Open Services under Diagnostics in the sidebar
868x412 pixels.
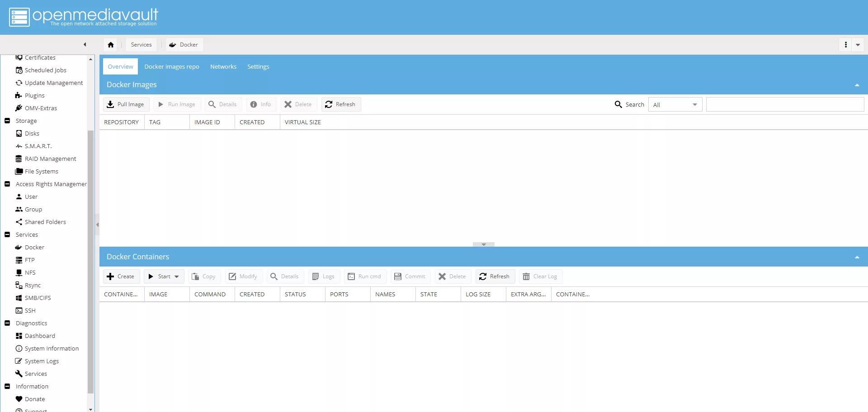point(36,374)
